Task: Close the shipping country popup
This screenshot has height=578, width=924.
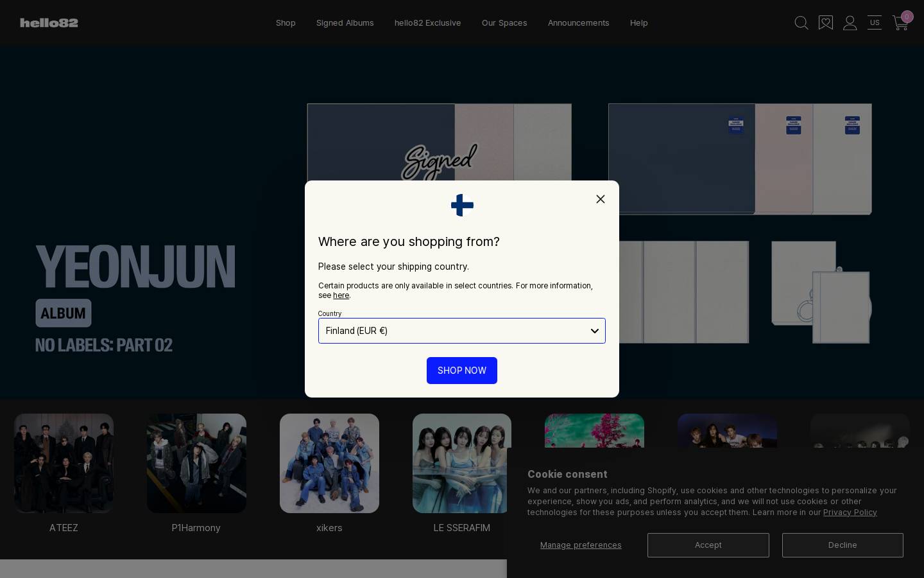Action: [x=601, y=199]
